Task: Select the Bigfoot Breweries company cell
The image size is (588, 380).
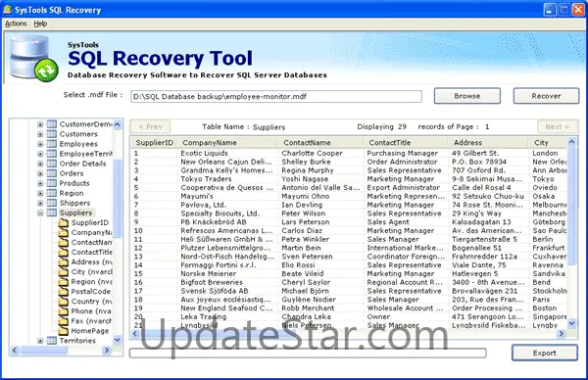Action: (x=212, y=283)
